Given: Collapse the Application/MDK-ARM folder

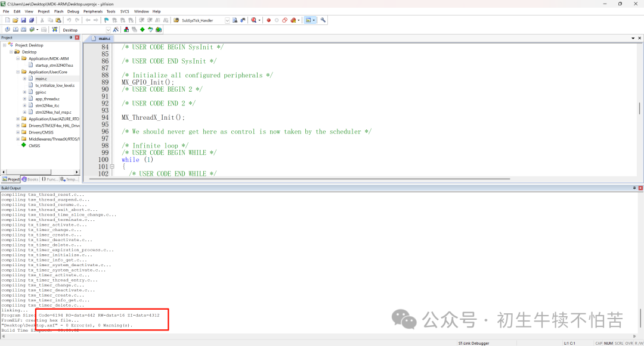Looking at the screenshot, I should [18, 58].
